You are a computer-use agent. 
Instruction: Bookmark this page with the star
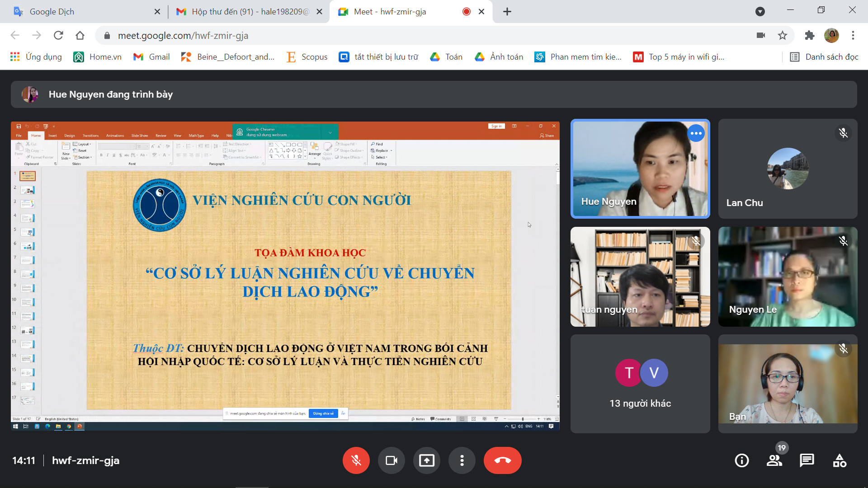[x=783, y=35]
